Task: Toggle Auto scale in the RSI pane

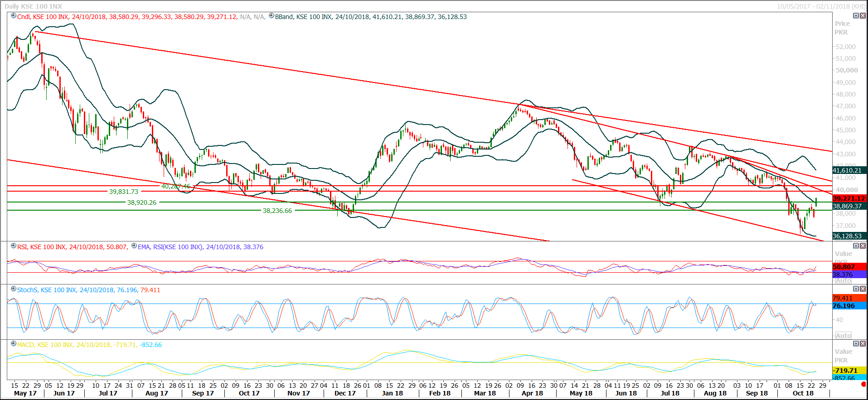Action: coord(843,281)
